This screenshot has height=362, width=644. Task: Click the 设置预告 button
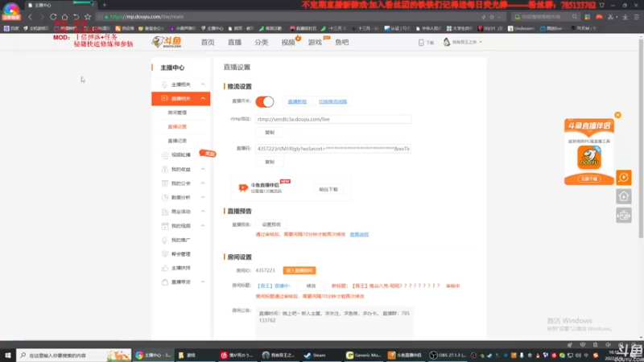pyautogui.click(x=271, y=224)
